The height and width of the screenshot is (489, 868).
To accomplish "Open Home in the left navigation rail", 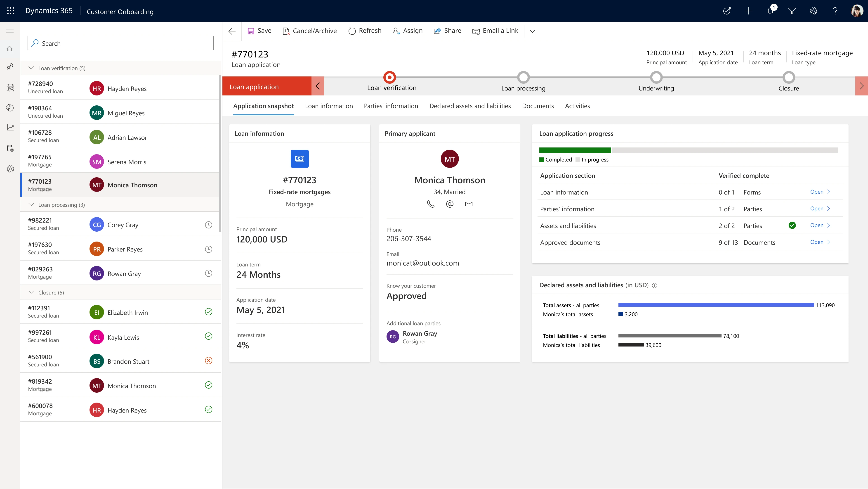I will (10, 49).
